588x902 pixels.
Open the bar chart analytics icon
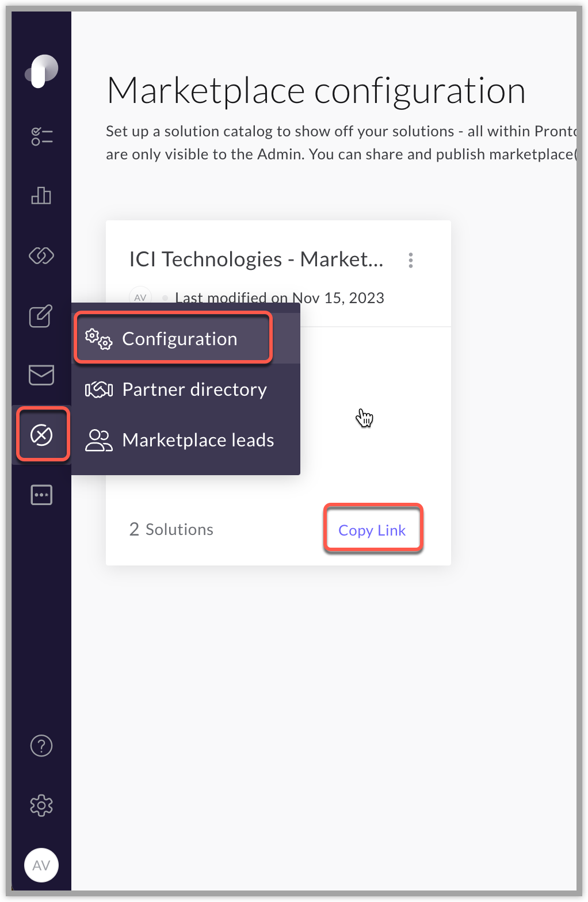[x=41, y=196]
